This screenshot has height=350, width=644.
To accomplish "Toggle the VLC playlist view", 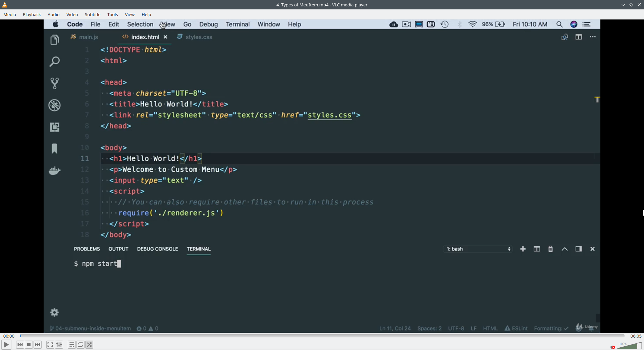I will point(72,345).
